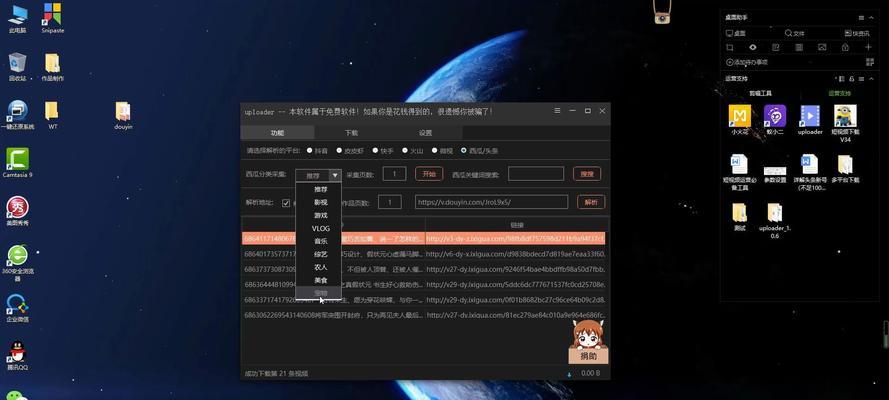Click the 西瓜 keyword search input field
Screen dimensions: 889x400
(536, 174)
